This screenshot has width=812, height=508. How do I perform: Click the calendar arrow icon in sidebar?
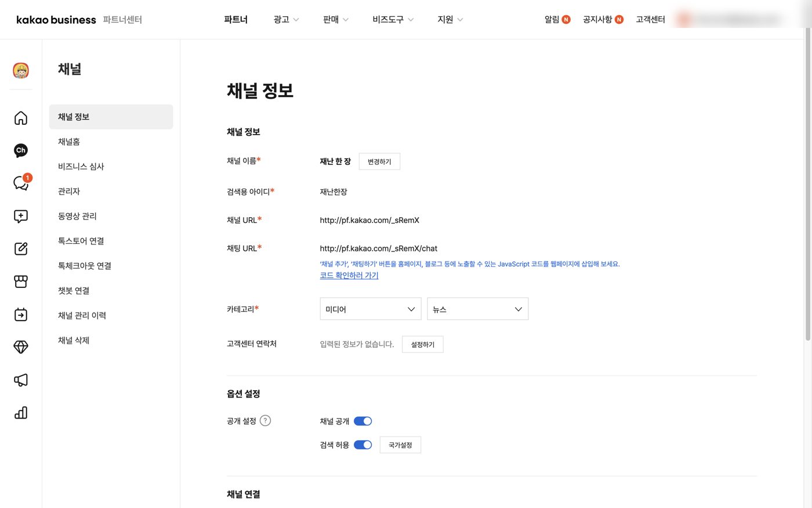click(x=21, y=314)
